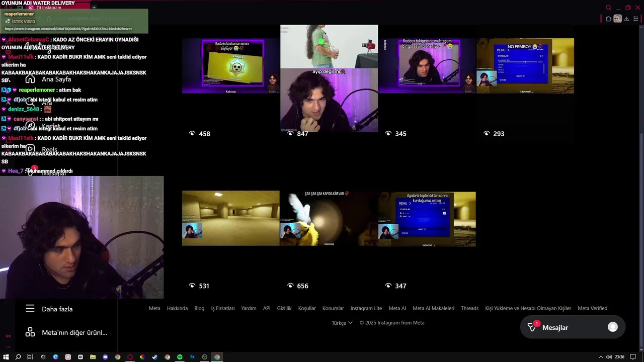Viewport: 644px width, 362px height.
Task: Open the Gizlilik footer link
Action: coord(284,308)
